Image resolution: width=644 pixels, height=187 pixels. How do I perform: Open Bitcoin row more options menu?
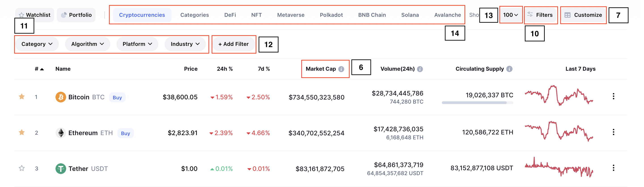click(614, 96)
